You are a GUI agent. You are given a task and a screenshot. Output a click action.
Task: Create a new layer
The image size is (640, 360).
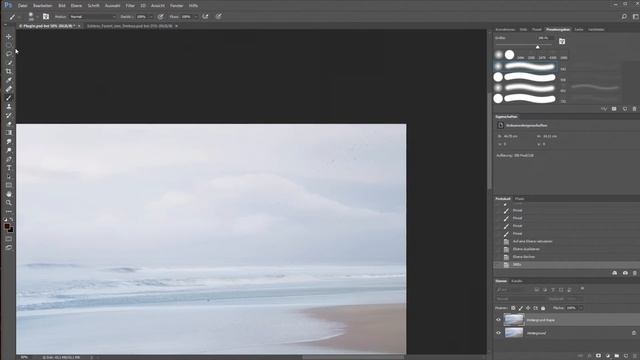pyautogui.click(x=626, y=356)
